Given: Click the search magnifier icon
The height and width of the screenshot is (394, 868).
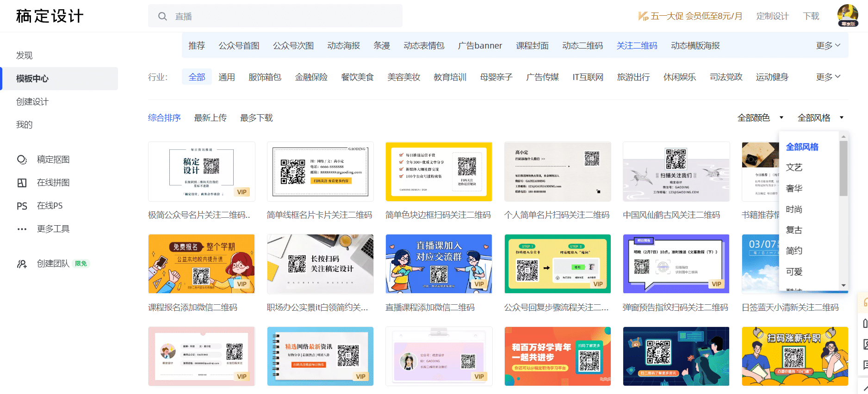Looking at the screenshot, I should click(x=162, y=17).
